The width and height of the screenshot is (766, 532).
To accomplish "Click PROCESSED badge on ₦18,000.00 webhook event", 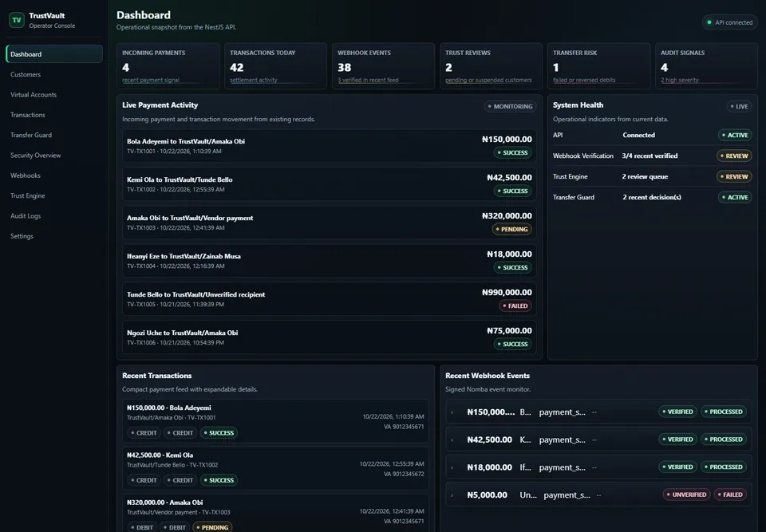I will click(x=724, y=467).
